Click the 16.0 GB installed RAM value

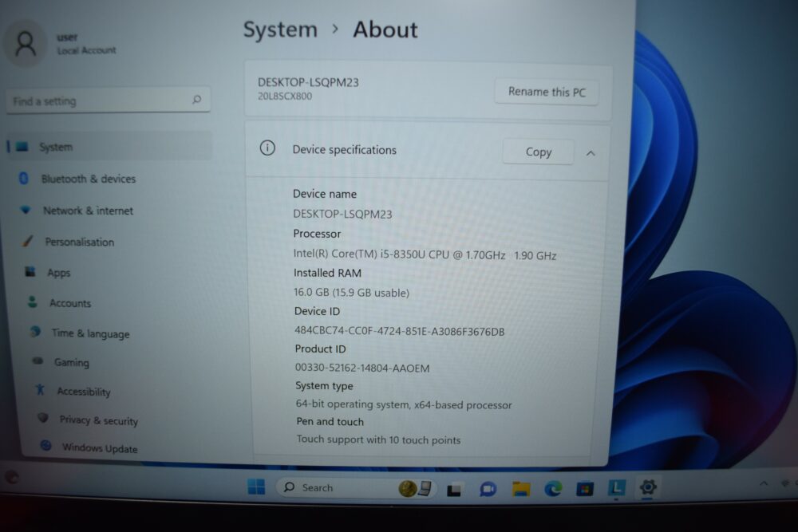[351, 293]
